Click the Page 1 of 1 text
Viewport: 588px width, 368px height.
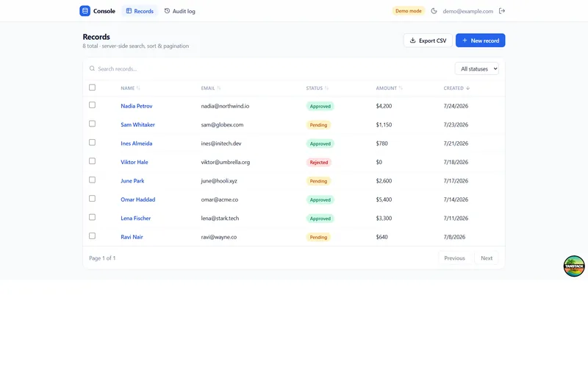[x=102, y=258]
